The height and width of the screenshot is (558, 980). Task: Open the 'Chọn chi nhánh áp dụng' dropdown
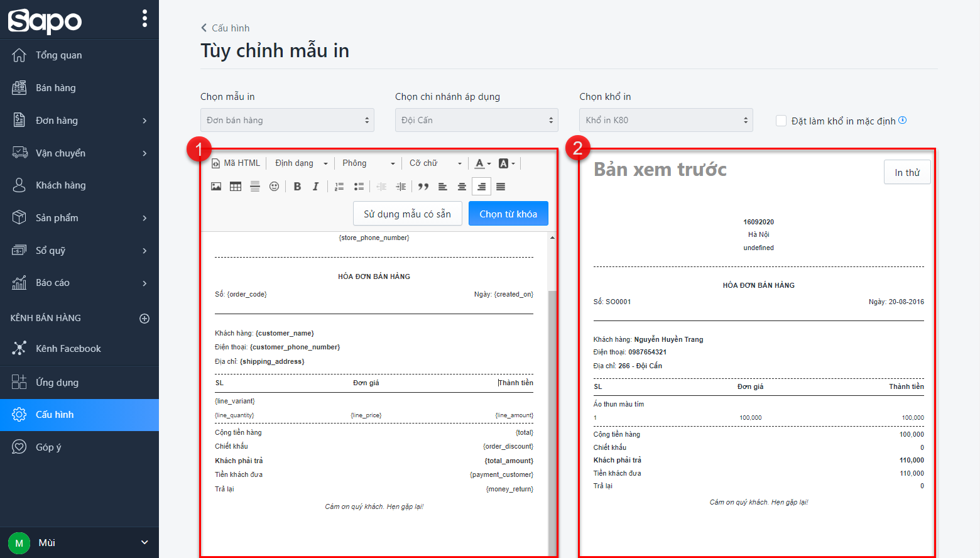[x=477, y=120]
